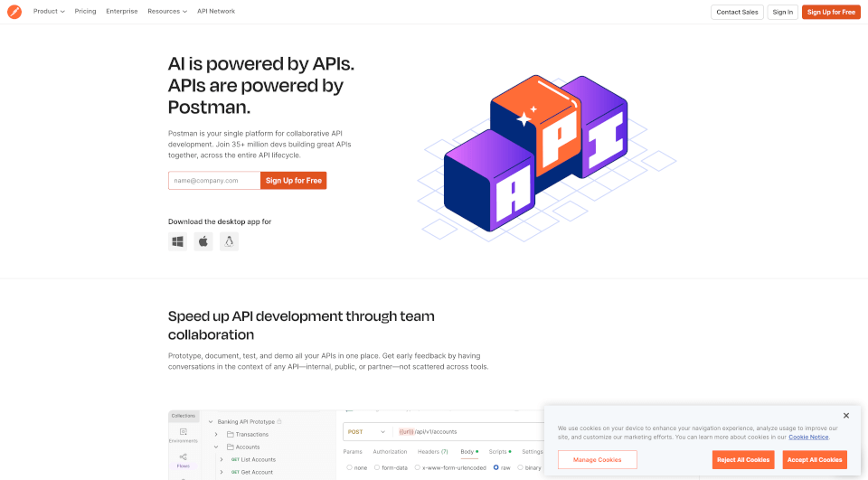
Task: Click Accept All Cookies
Action: pos(815,459)
